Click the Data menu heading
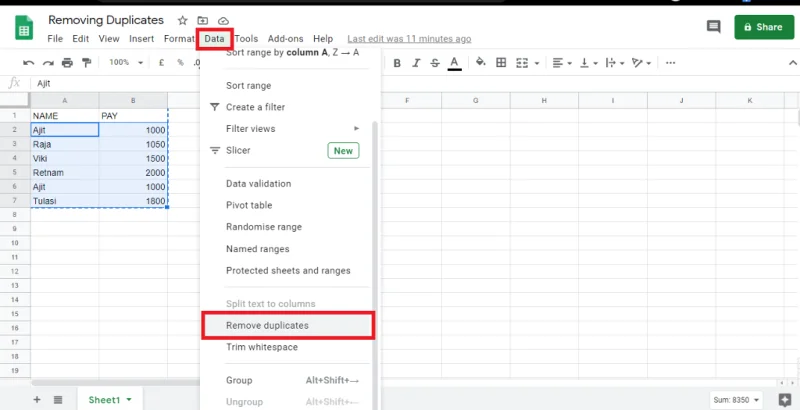This screenshot has height=410, width=800. (x=214, y=39)
